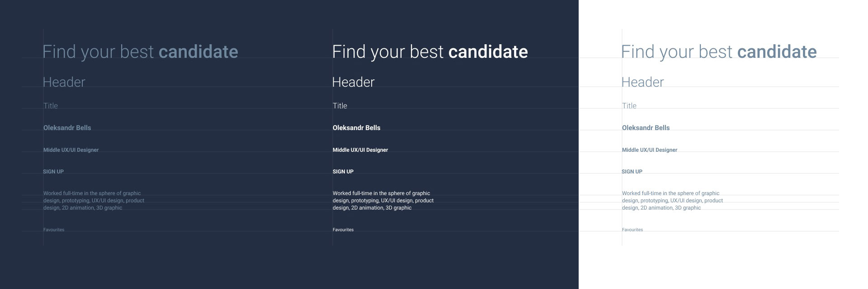
Task: Click the muted 'SIGN UP' in the left column
Action: point(53,172)
